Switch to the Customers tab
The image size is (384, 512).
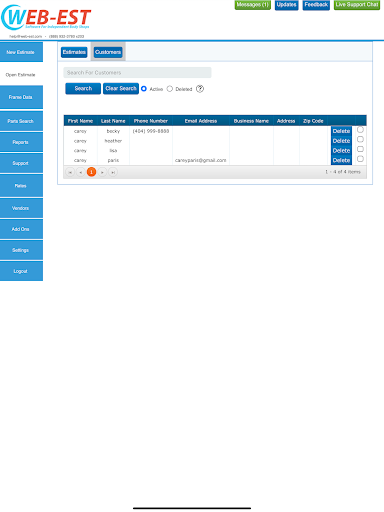[108, 52]
